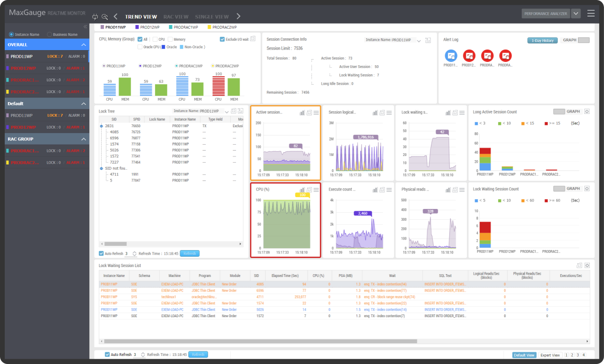Enable the Memory checkbox in CPU group
The height and width of the screenshot is (364, 604).
coord(170,40)
